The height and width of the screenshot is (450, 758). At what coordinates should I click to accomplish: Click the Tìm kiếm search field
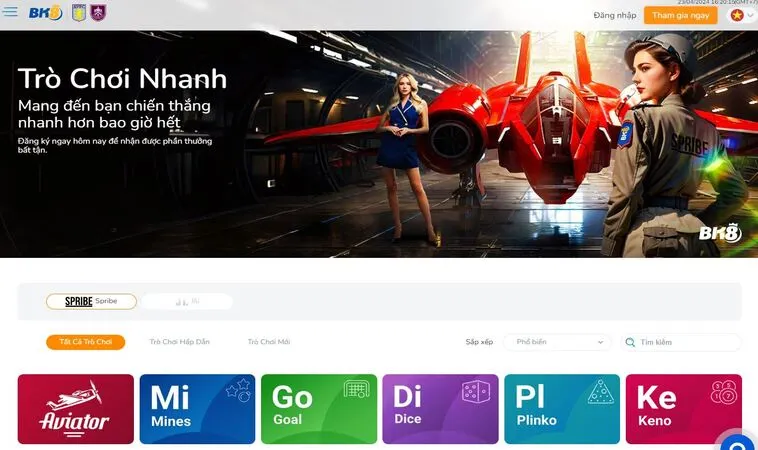688,342
